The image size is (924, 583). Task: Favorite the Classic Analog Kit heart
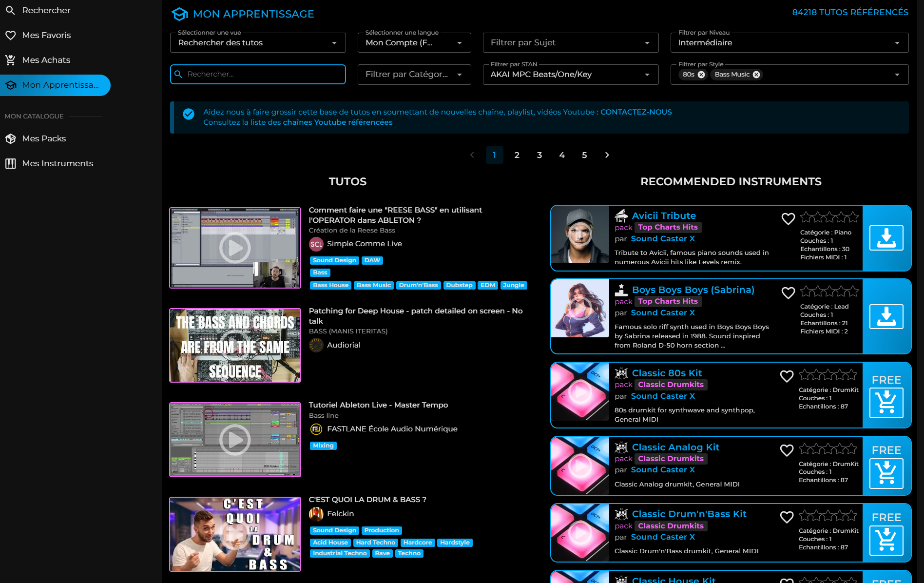tap(787, 450)
